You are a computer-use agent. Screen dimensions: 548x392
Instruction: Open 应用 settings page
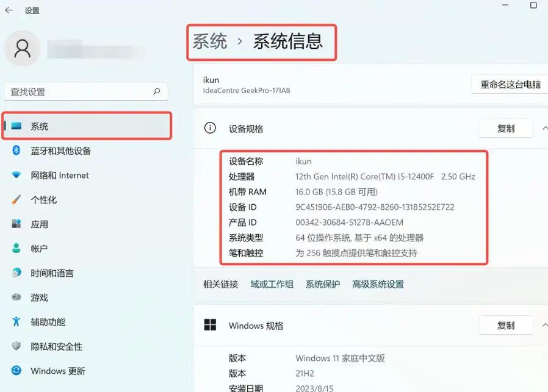(x=87, y=224)
